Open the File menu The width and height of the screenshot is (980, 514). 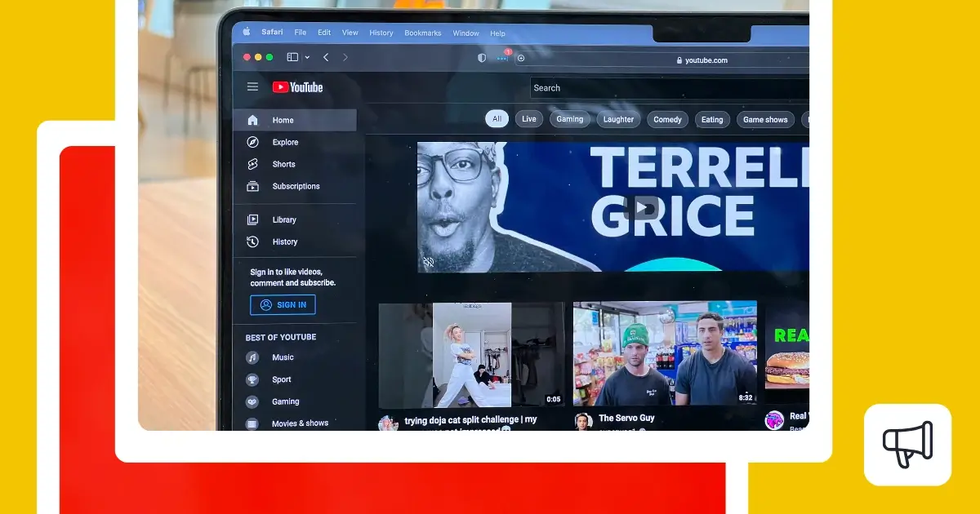point(301,33)
